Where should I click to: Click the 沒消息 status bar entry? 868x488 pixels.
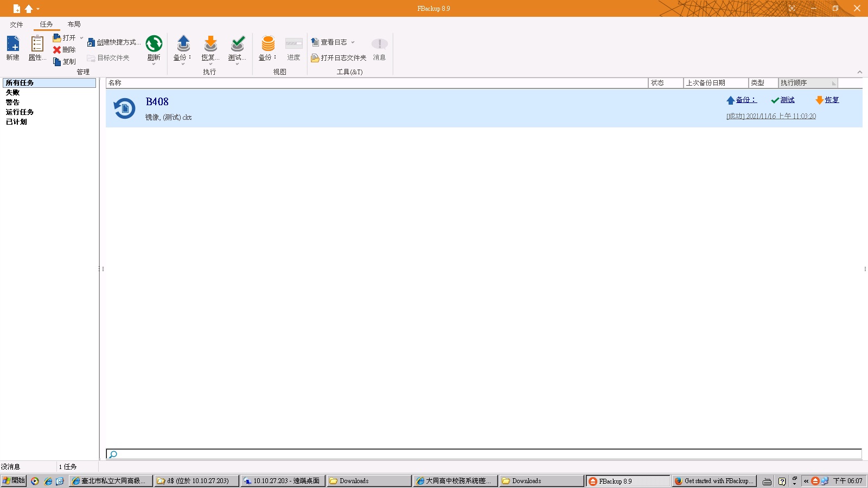coord(11,467)
